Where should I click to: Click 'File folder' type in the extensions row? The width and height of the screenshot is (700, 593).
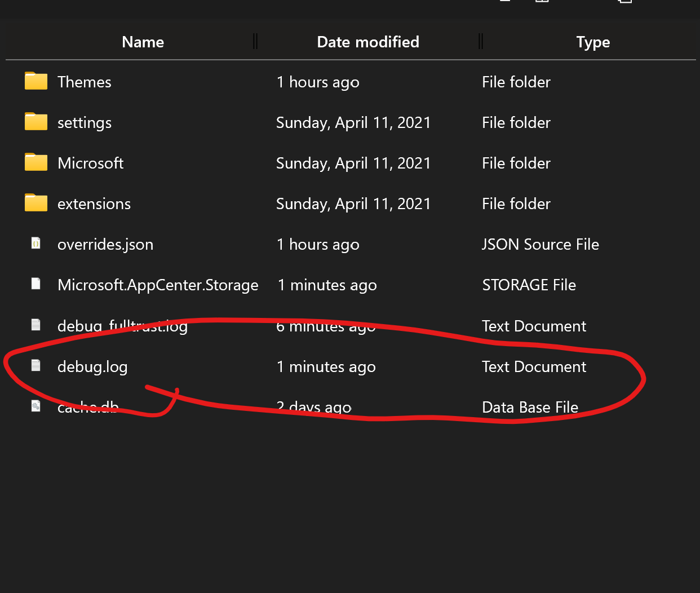pyautogui.click(x=516, y=203)
